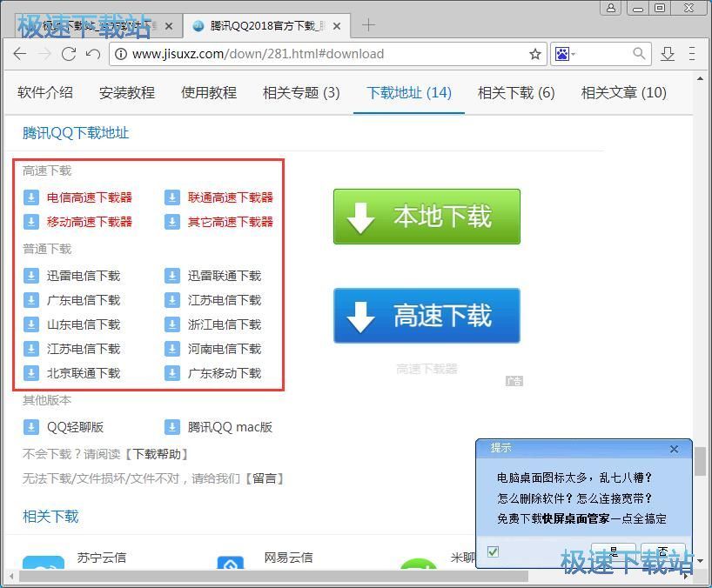
Task: Bookmark page with the star icon
Action: tap(535, 54)
